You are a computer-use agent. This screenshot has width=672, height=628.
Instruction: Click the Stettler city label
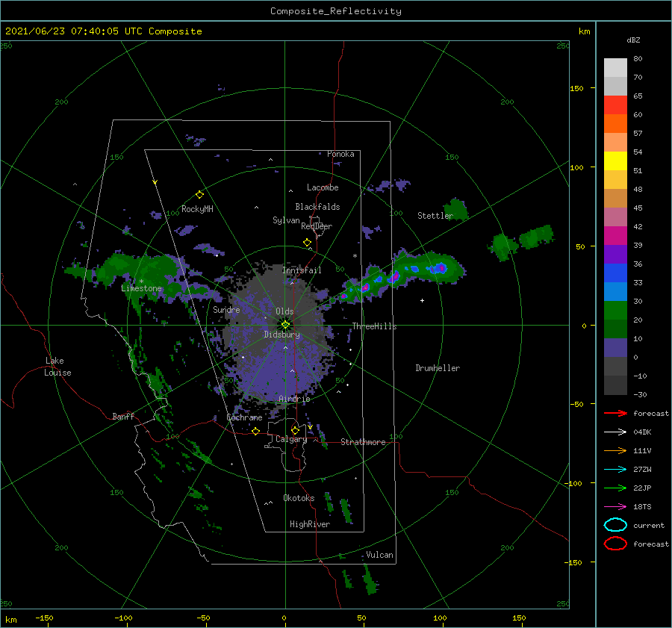pyautogui.click(x=435, y=216)
